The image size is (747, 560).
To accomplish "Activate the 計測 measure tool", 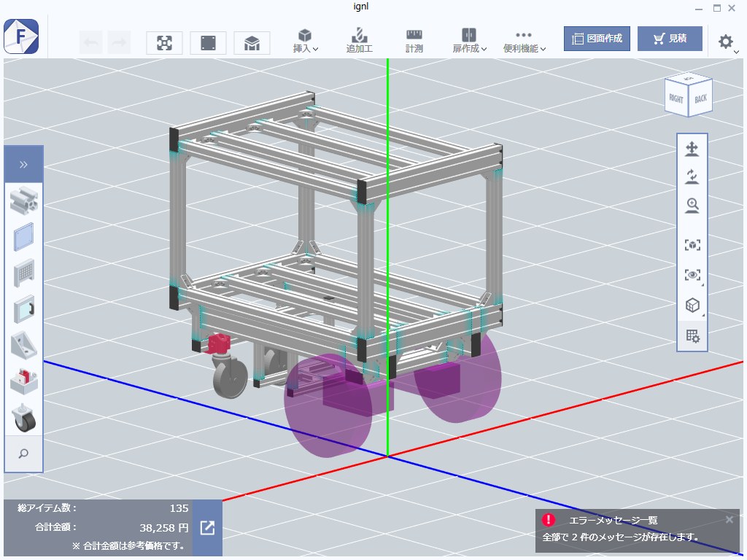I will pyautogui.click(x=414, y=41).
